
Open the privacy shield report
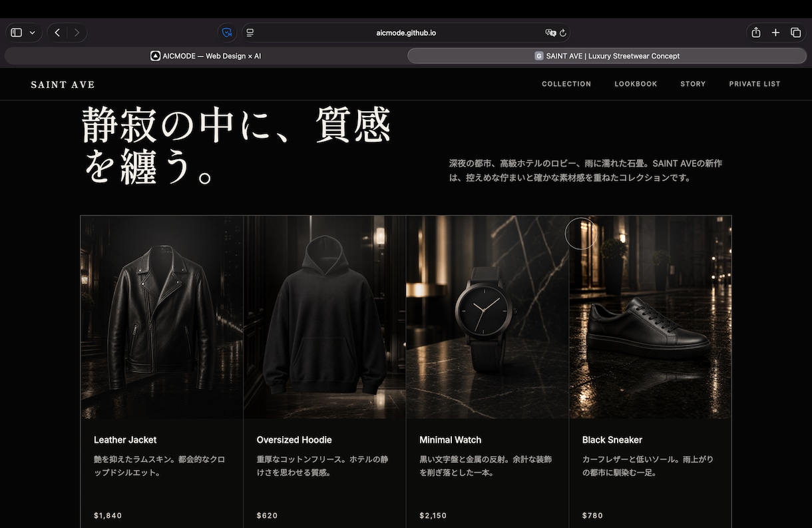[x=227, y=33]
